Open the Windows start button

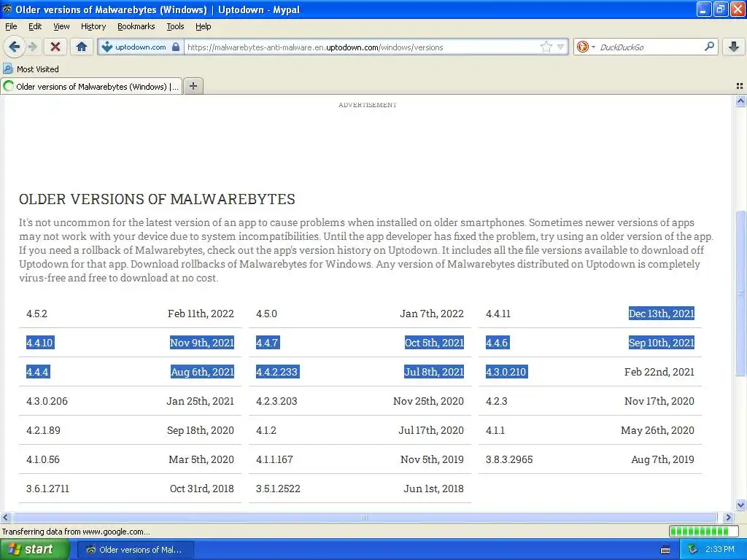pos(35,550)
